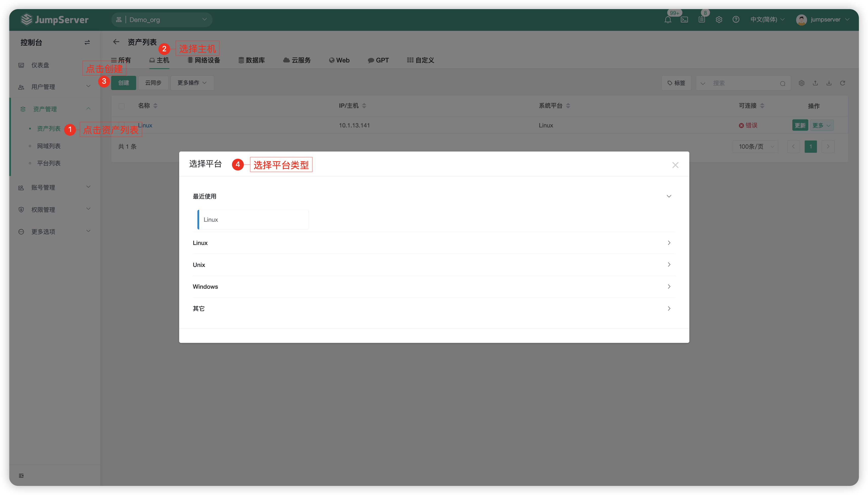Switch to the 数据库 tab
868x495 pixels.
[252, 60]
